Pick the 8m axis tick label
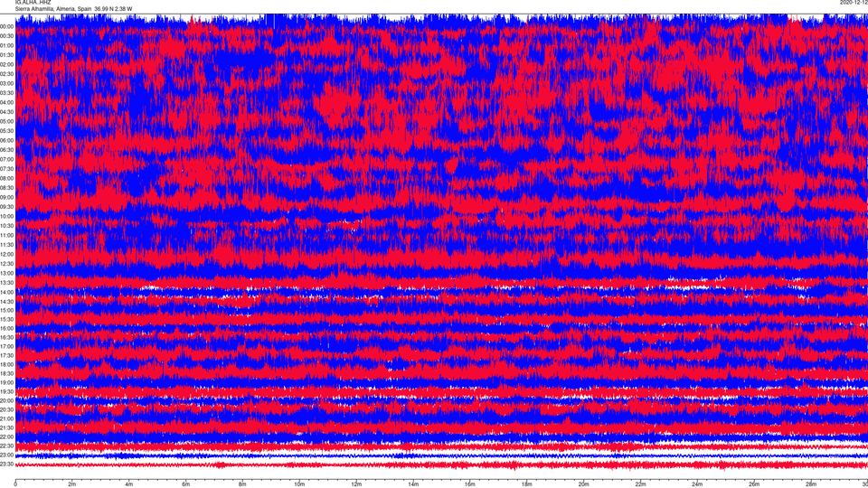This screenshot has width=868, height=488. [x=242, y=484]
